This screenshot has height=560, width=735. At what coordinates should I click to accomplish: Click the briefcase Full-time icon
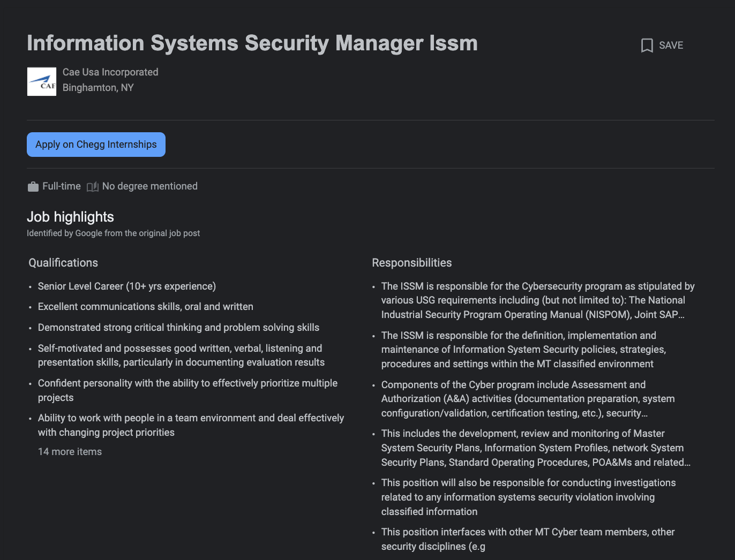(33, 186)
